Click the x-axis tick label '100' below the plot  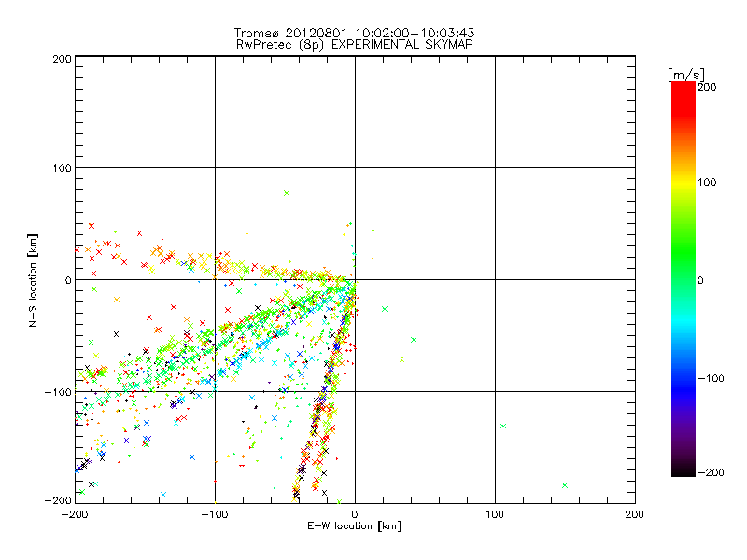[495, 514]
